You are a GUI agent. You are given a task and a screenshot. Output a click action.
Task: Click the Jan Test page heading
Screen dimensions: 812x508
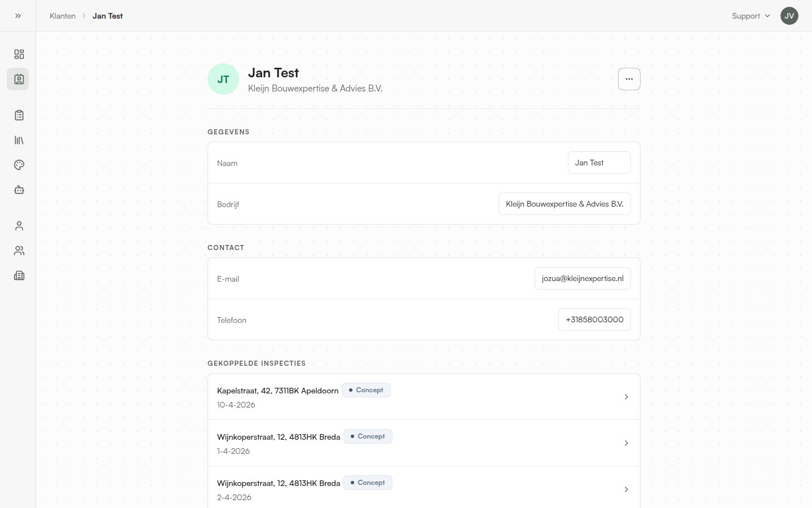(273, 73)
